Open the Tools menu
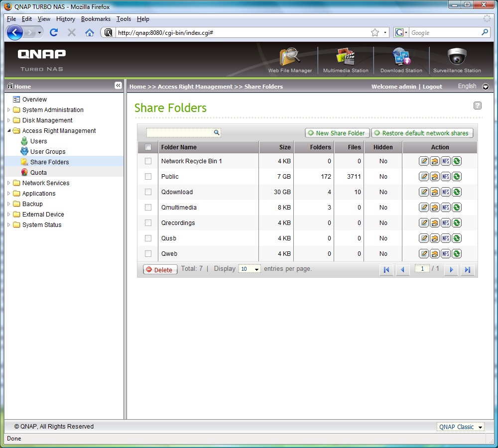 [x=124, y=19]
